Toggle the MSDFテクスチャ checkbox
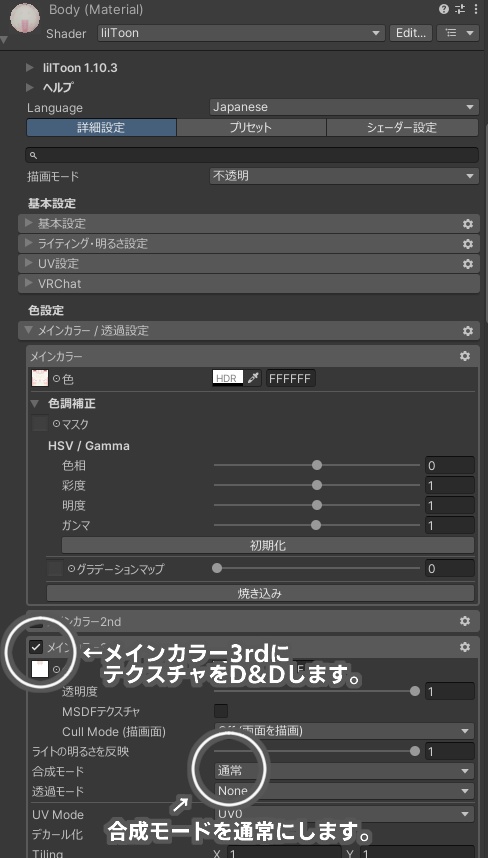 tap(220, 711)
